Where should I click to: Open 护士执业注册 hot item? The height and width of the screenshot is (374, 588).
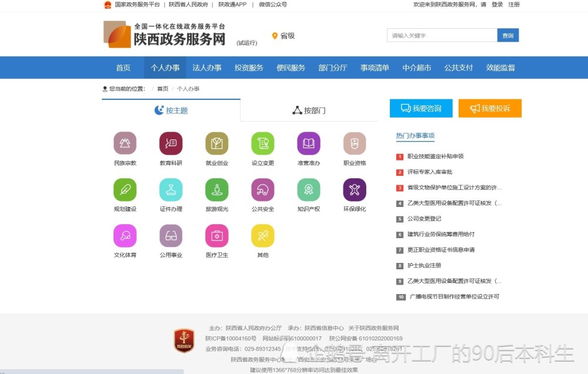tap(424, 265)
